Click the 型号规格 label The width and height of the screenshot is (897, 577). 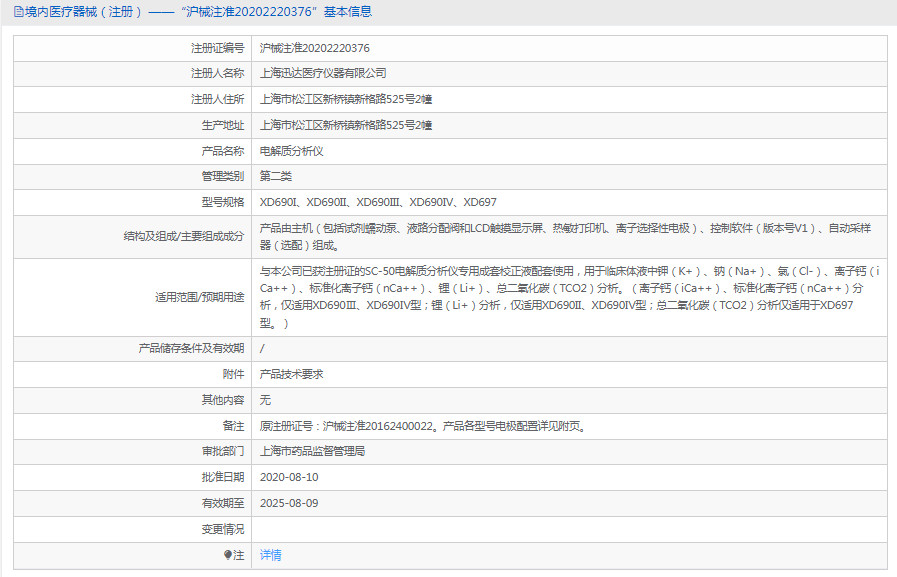(223, 202)
